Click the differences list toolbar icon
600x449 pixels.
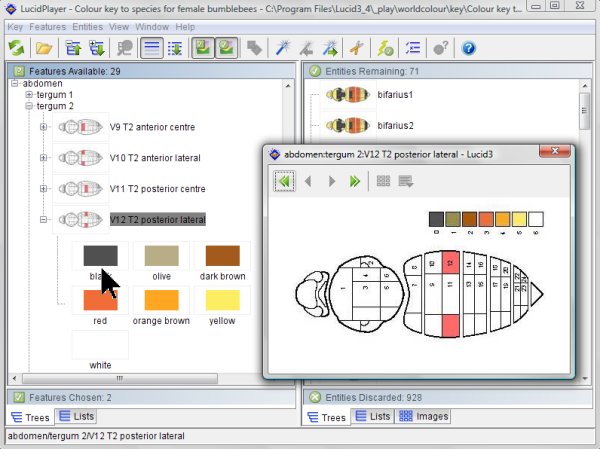pyautogui.click(x=413, y=48)
